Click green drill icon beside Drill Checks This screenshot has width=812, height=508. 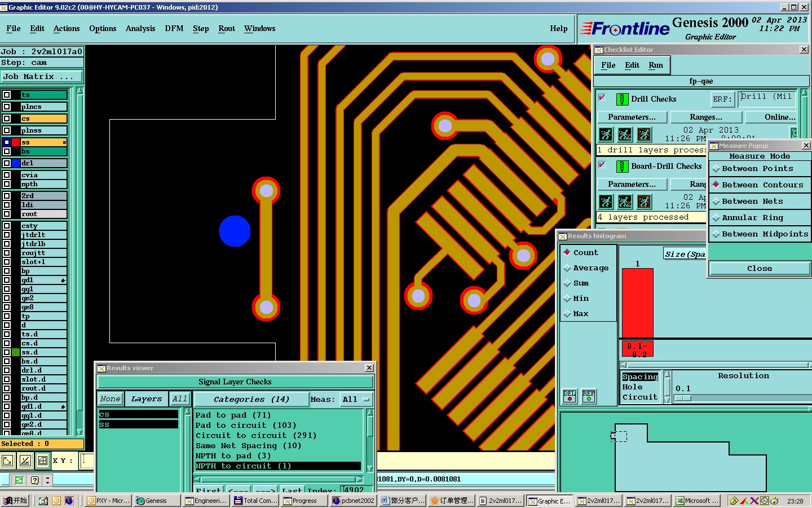point(622,99)
